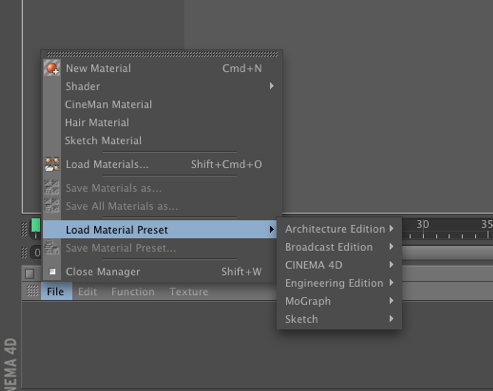Open the Shader submenu
The height and width of the screenshot is (391, 493).
[x=162, y=86]
